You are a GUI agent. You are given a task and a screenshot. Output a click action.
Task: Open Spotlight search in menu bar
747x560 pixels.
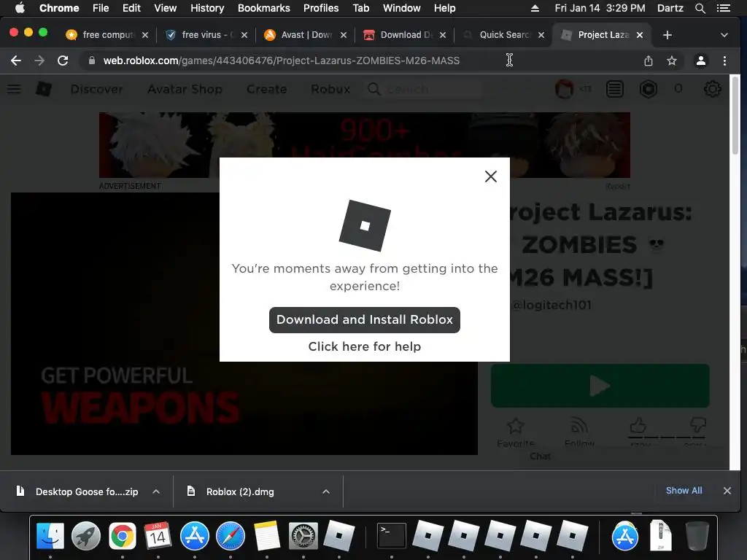point(700,8)
